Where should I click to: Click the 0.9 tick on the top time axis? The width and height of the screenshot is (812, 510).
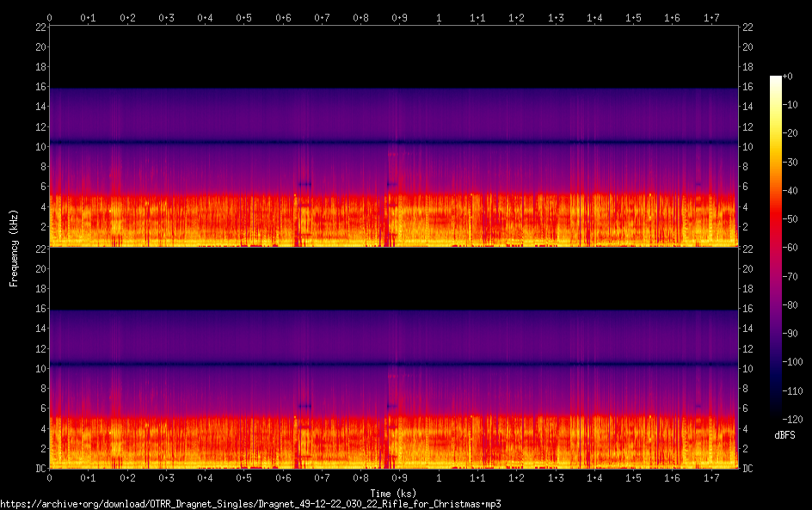click(400, 17)
